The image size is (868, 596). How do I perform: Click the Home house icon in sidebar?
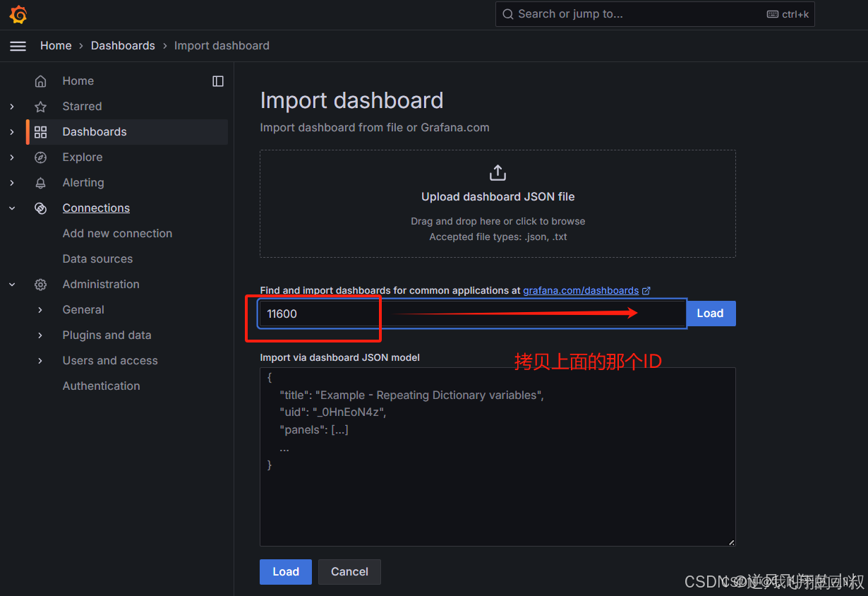41,81
